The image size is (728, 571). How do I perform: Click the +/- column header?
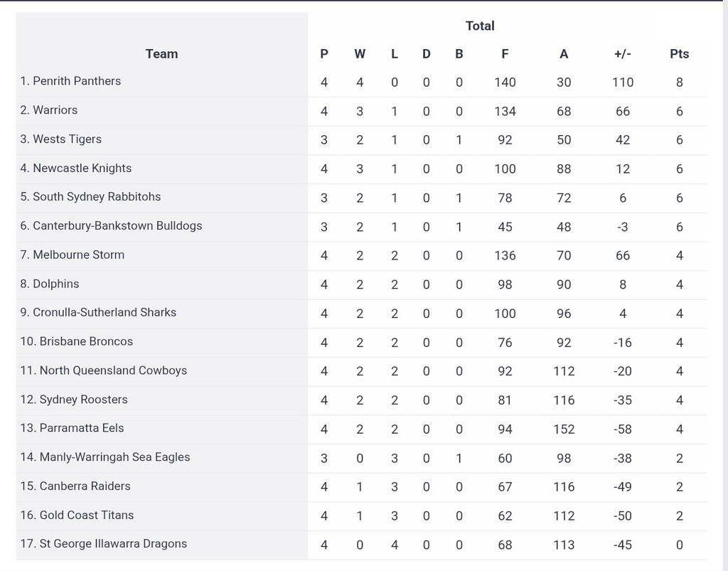(623, 54)
